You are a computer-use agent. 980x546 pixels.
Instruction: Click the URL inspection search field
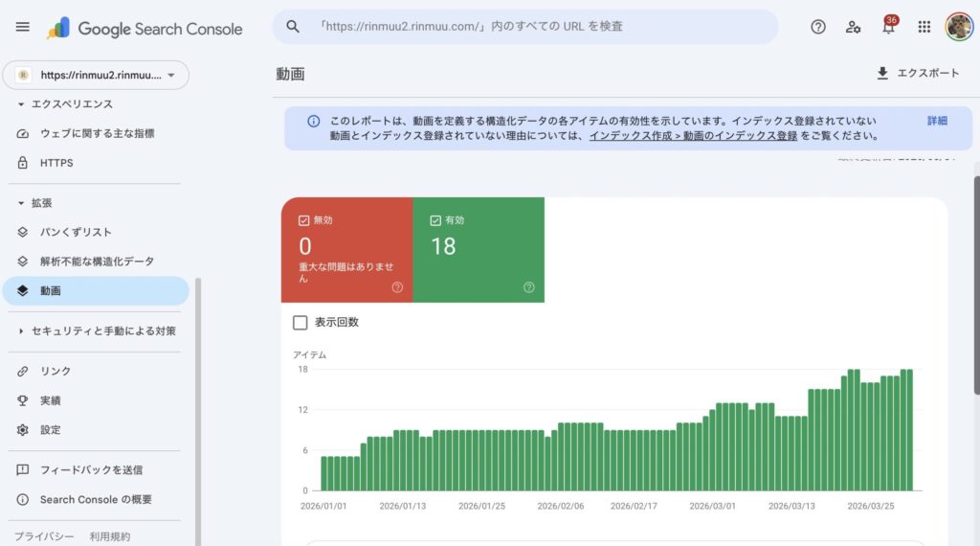(525, 27)
